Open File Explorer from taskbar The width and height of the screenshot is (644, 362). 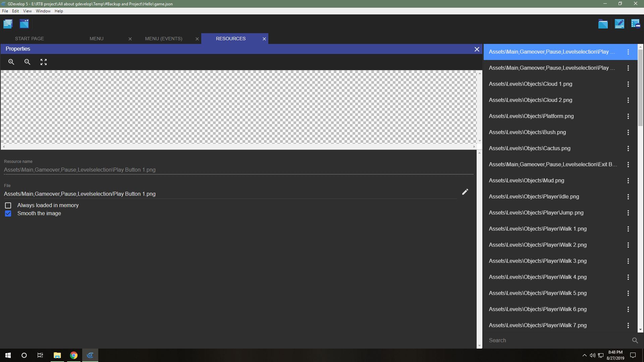57,355
